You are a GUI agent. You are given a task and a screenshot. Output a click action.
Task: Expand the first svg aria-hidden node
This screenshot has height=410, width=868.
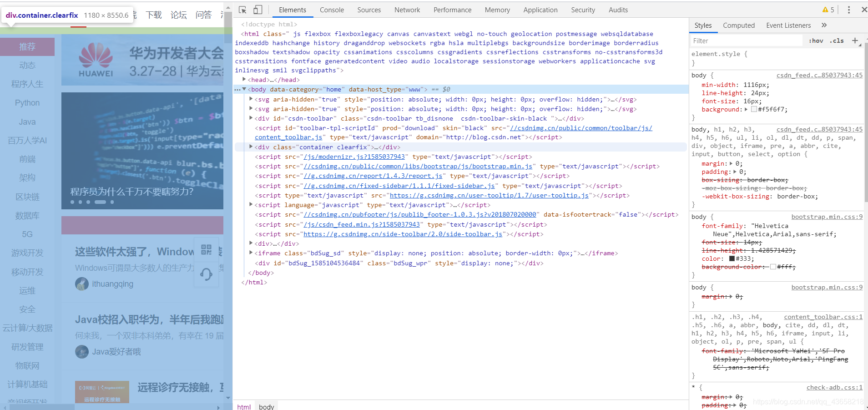click(251, 99)
